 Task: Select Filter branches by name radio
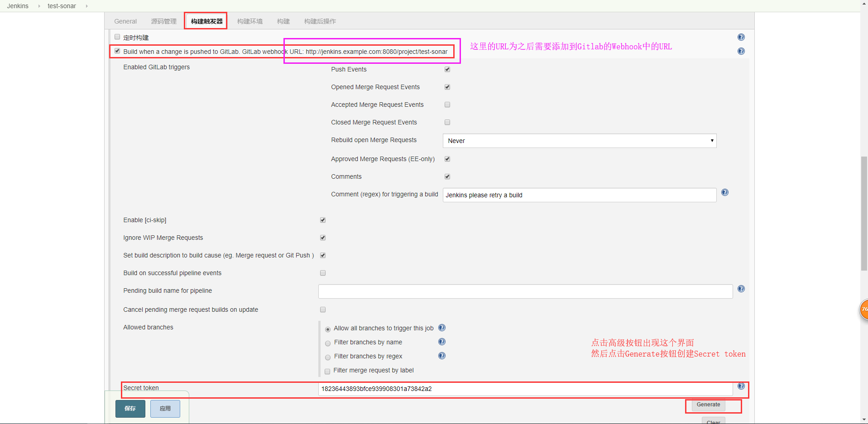(x=328, y=343)
